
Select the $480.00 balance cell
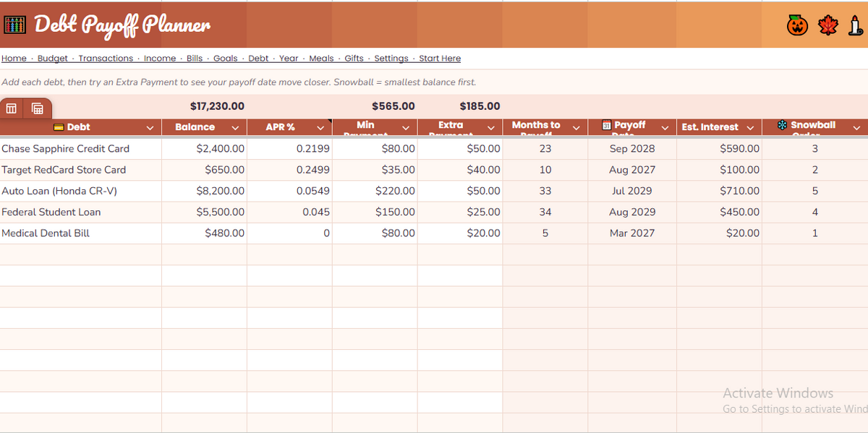(x=204, y=233)
